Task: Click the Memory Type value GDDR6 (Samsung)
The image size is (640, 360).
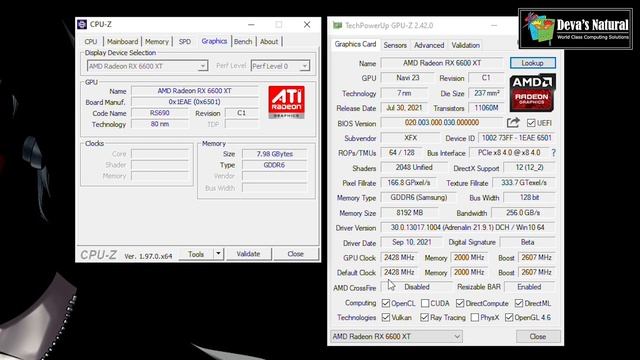Action: (x=419, y=198)
